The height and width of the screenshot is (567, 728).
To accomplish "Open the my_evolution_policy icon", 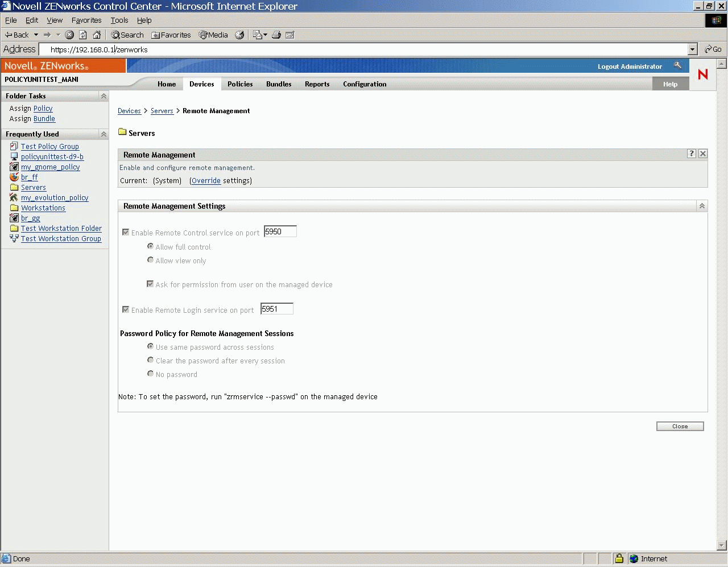I will pos(14,197).
